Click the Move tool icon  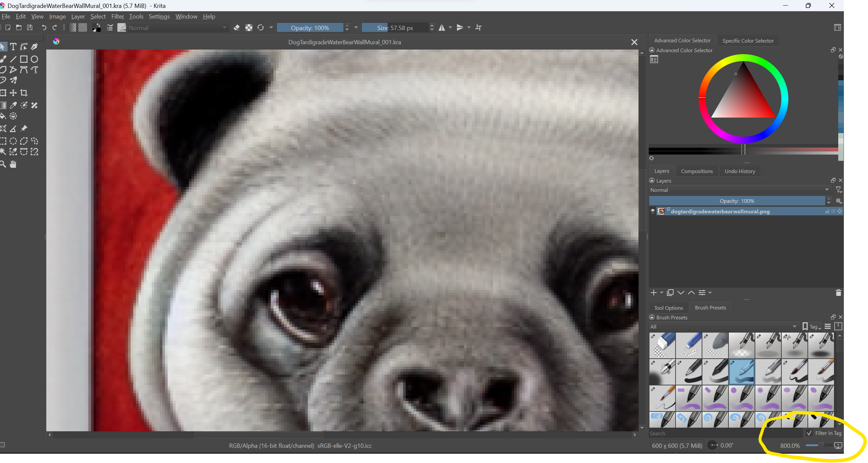point(13,92)
